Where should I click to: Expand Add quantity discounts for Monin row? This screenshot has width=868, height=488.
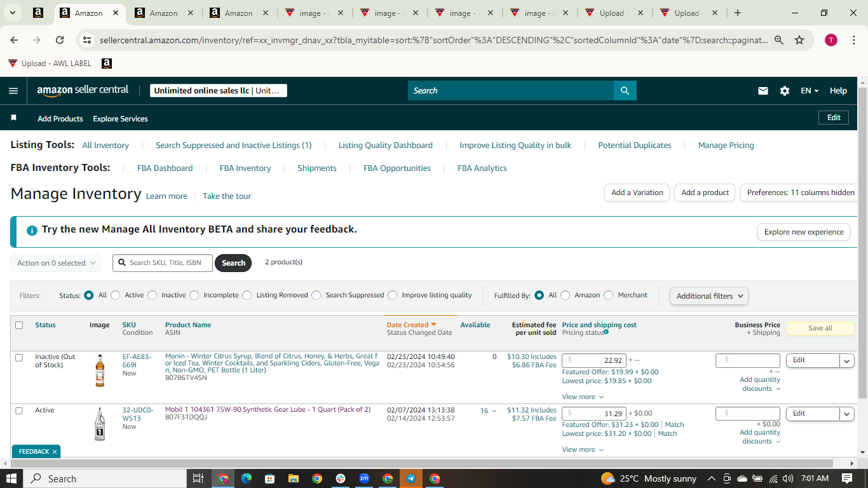[x=760, y=384]
